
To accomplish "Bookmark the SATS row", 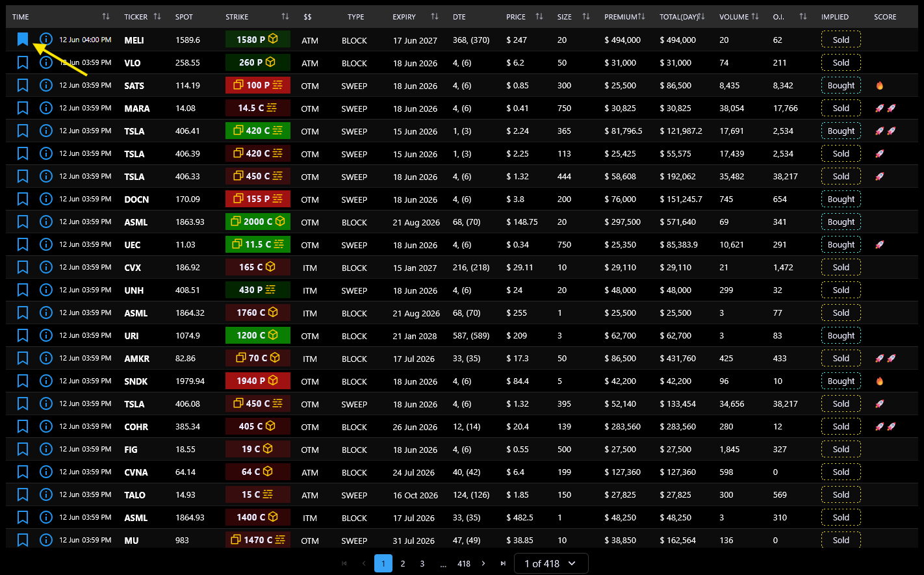I will (23, 85).
